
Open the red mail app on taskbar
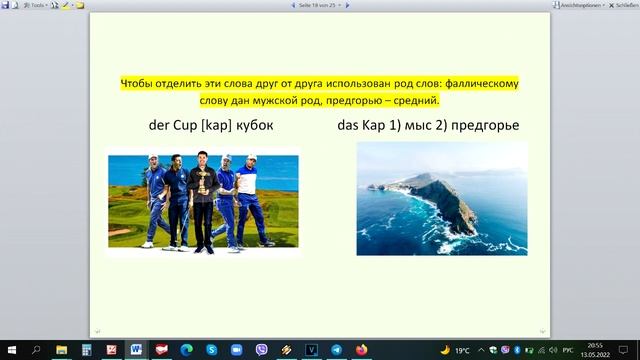tap(162, 350)
